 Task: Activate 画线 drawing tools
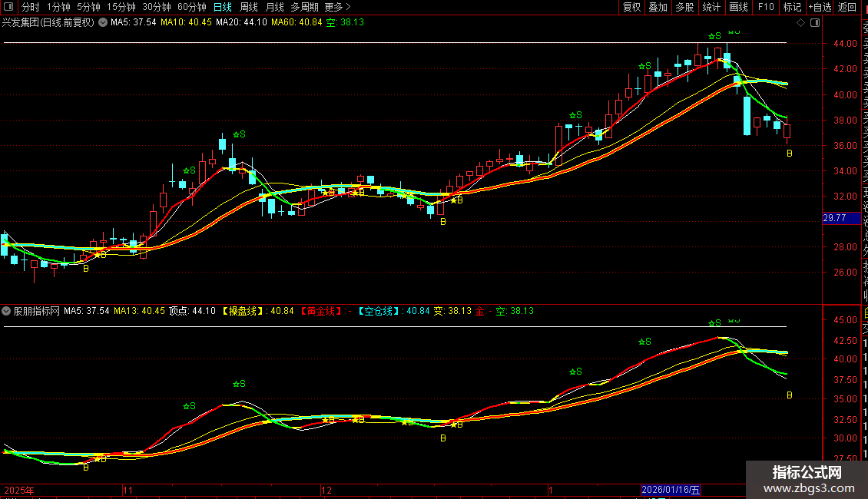[x=738, y=7]
